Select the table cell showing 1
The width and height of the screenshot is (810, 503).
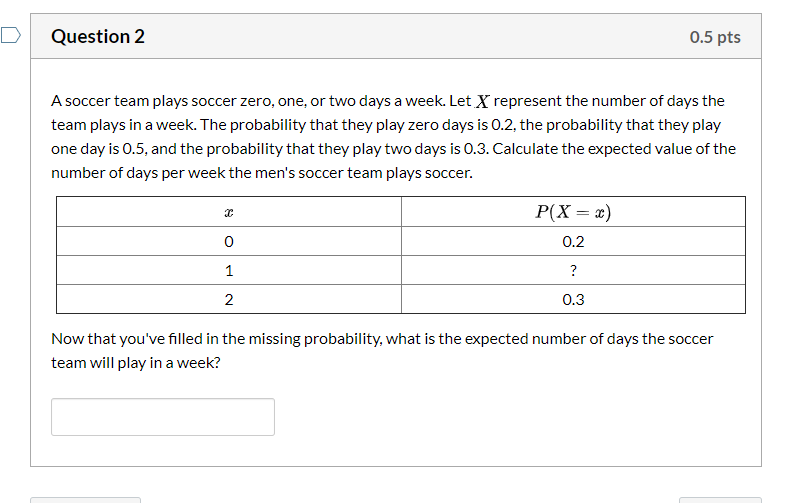(x=229, y=270)
